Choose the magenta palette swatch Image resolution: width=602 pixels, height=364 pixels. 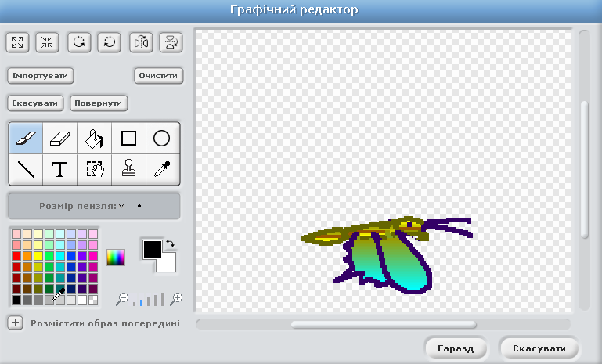coord(93,256)
